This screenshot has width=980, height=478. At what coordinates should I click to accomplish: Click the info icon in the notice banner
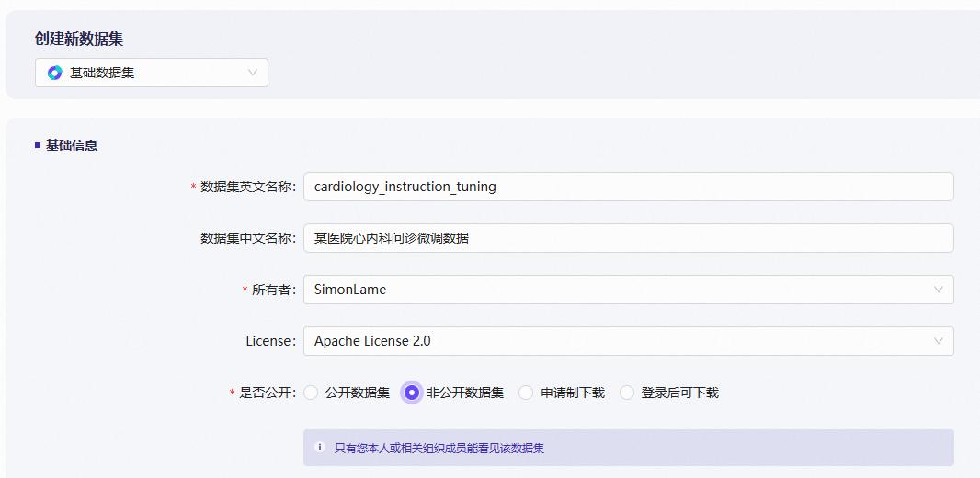coord(320,448)
